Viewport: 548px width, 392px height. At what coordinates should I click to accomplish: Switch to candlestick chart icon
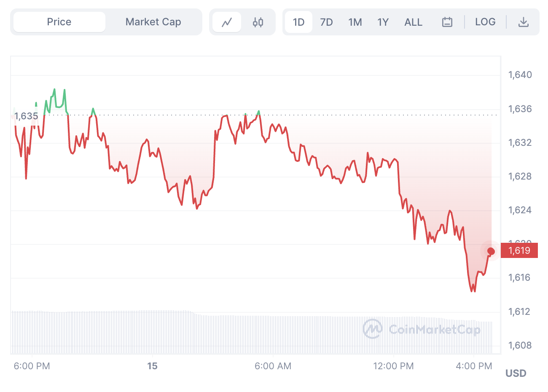pos(258,22)
